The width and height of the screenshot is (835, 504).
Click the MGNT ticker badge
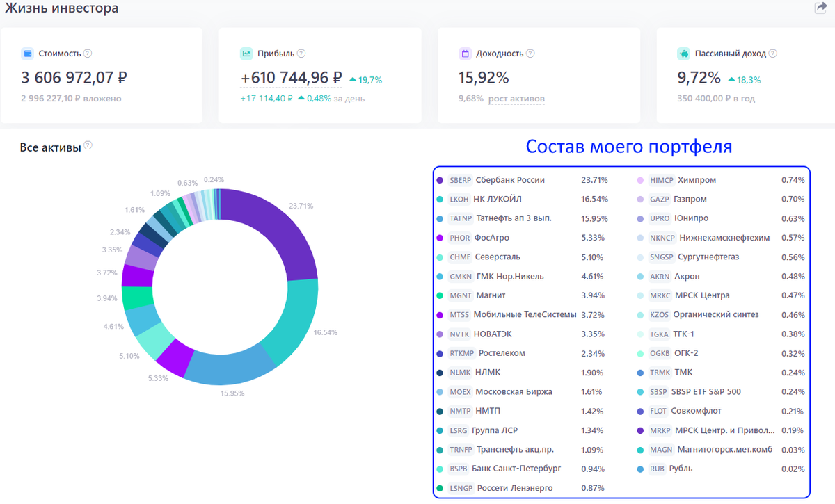(461, 295)
